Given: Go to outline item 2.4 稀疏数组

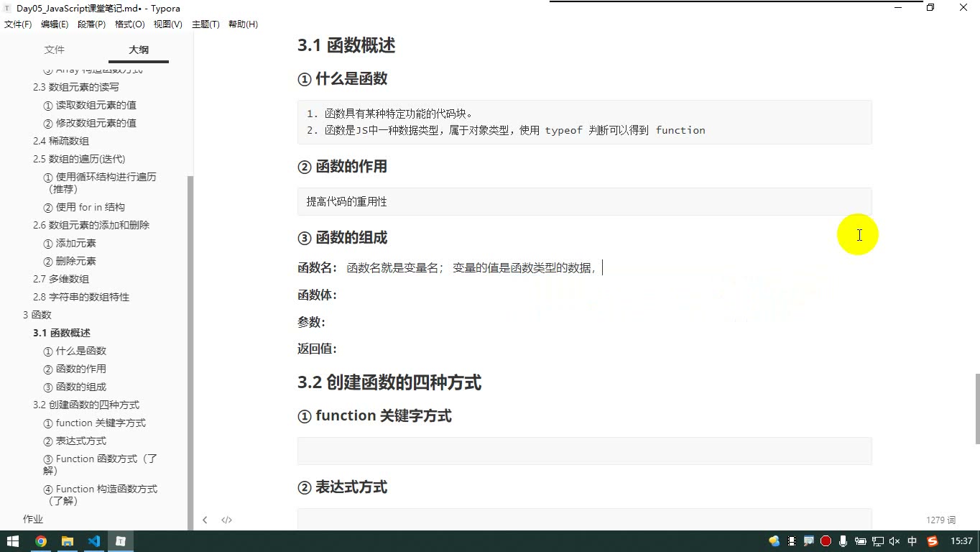Looking at the screenshot, I should point(61,141).
